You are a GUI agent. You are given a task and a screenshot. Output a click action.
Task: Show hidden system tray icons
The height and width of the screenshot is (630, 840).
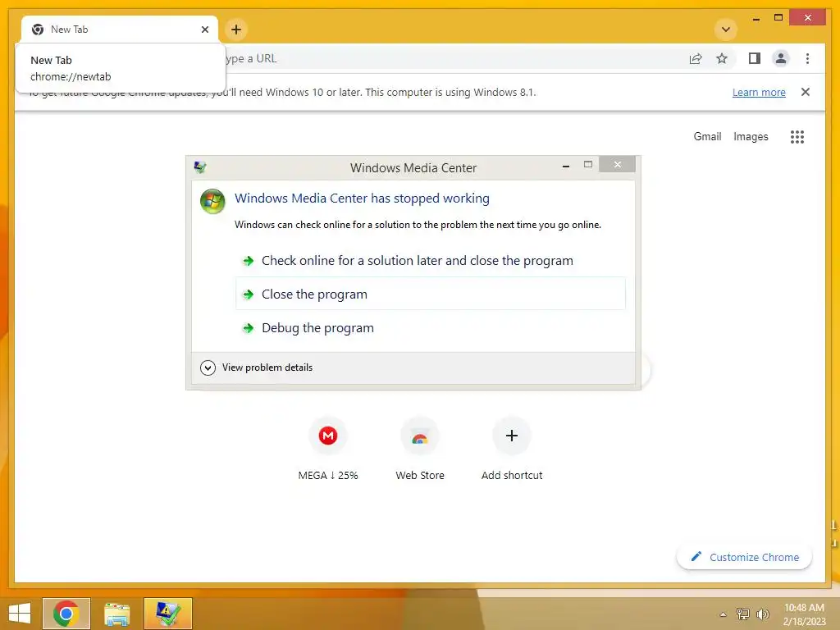(x=723, y=614)
